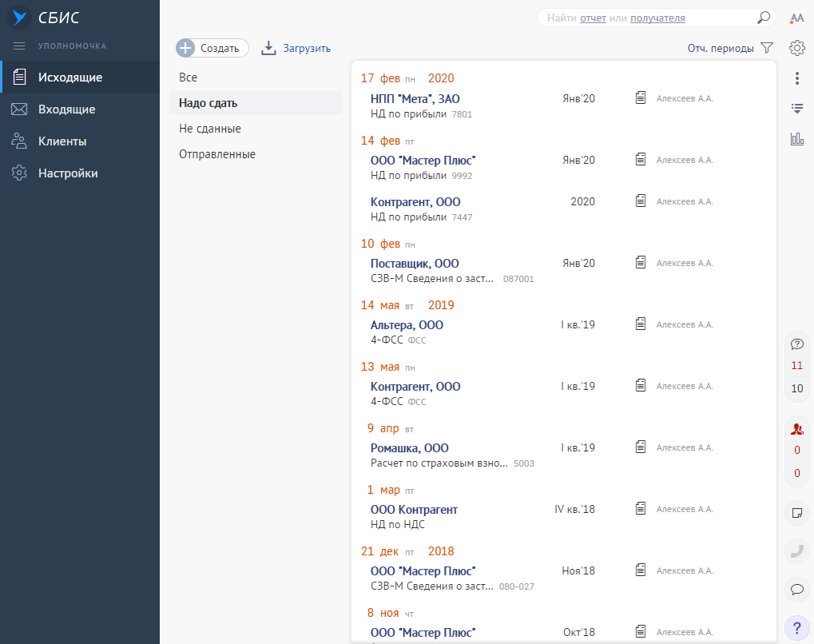Open the chat speech bubble icon
Viewport: 814px width, 644px height.
point(796,589)
